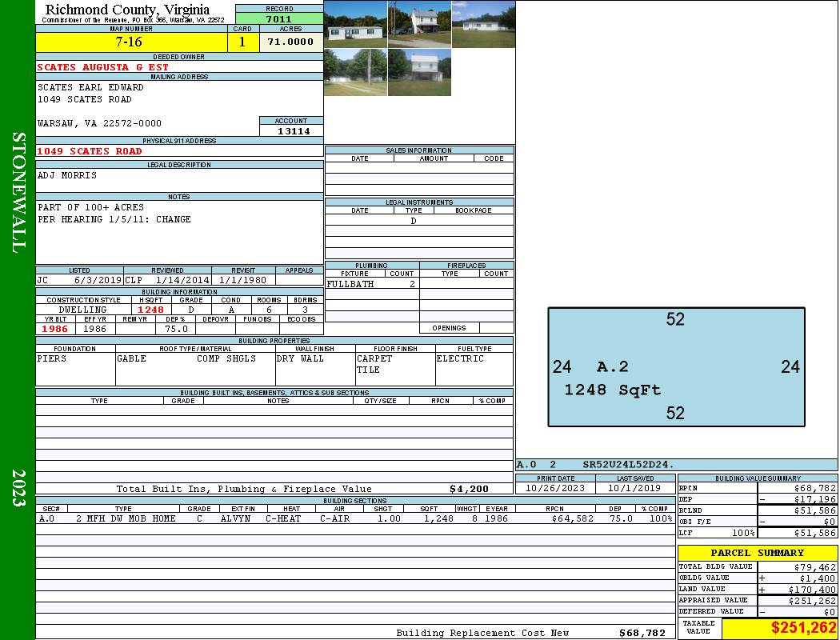Click the print date 10/26/2023
The height and width of the screenshot is (640, 840).
coord(555,488)
